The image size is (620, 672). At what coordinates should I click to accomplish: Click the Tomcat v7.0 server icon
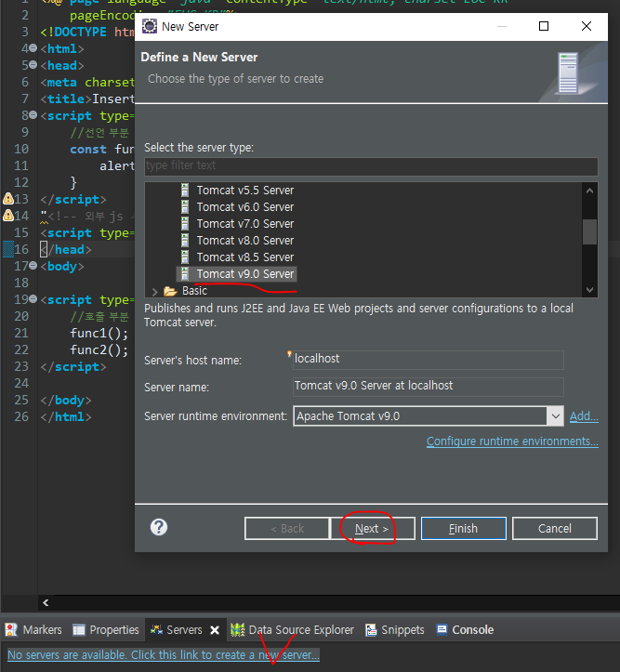185,224
